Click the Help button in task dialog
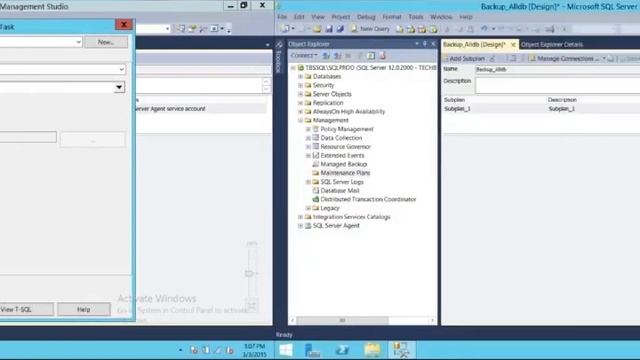Screen dimensions: 640x360 (x=84, y=309)
